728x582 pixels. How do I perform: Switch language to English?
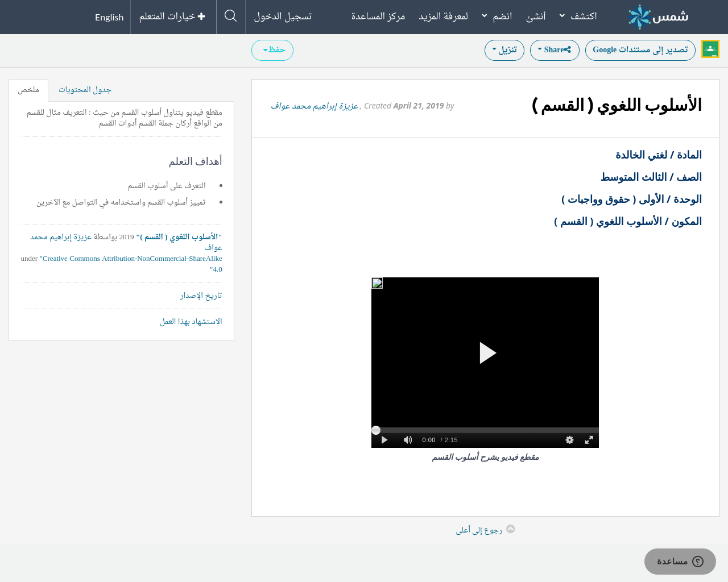(x=109, y=17)
